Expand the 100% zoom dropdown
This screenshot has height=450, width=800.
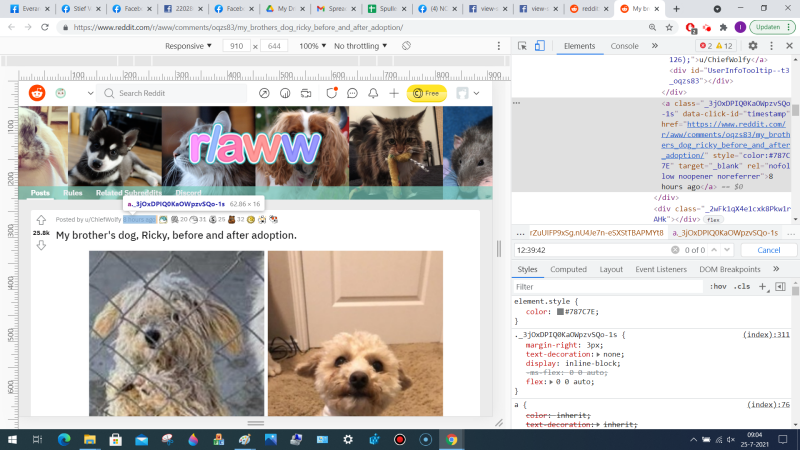pyautogui.click(x=312, y=46)
